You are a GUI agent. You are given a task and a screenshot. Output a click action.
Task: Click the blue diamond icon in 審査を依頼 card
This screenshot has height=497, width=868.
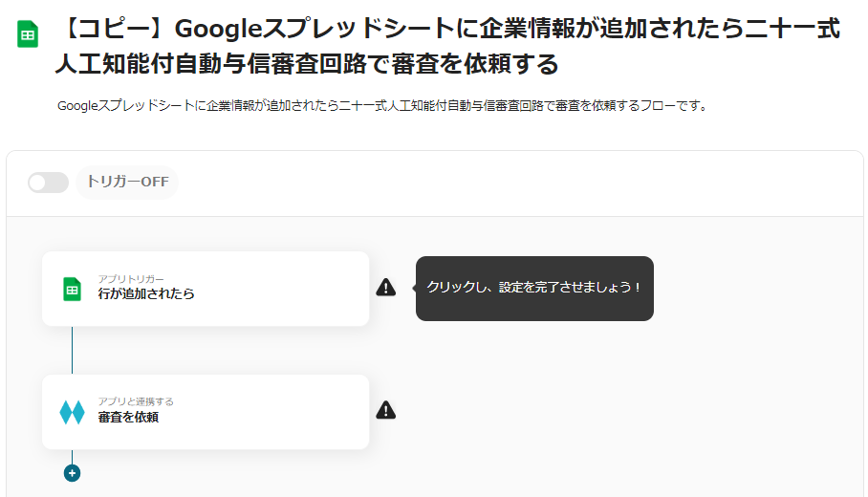[x=73, y=412]
